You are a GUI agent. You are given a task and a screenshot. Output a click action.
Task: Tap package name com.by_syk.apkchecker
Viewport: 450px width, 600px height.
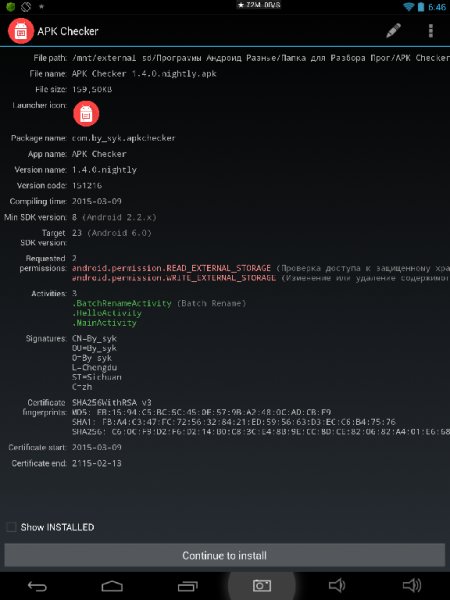(x=124, y=138)
